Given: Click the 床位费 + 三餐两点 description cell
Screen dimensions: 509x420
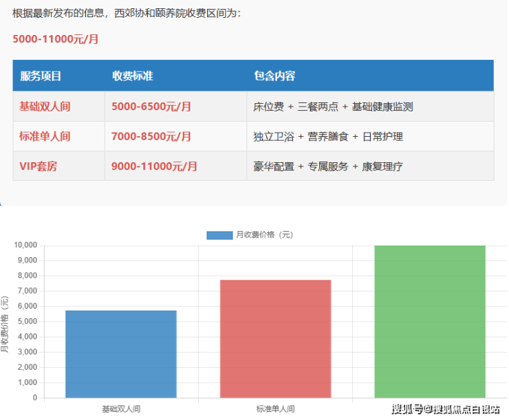Looking at the screenshot, I should point(333,107).
